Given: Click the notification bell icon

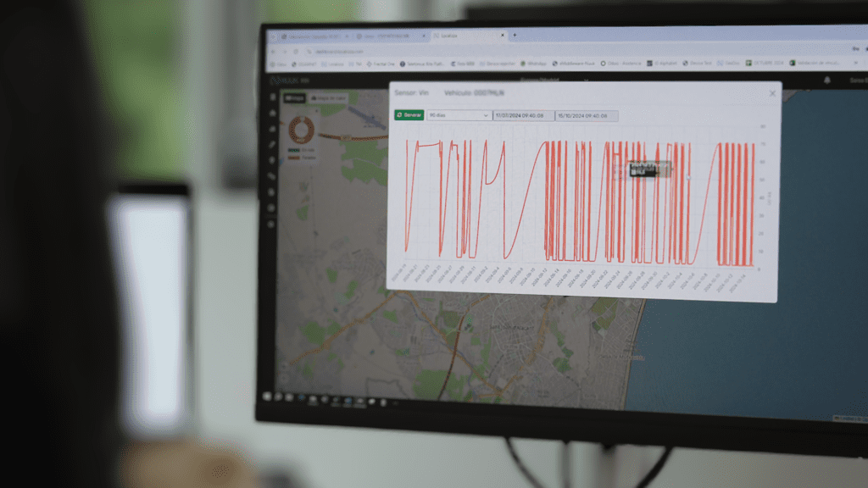Looking at the screenshot, I should [827, 80].
